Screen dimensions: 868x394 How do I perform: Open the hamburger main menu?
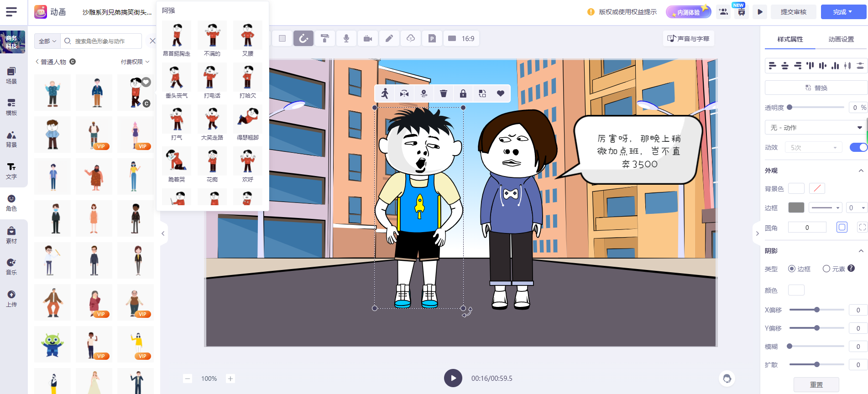click(11, 12)
